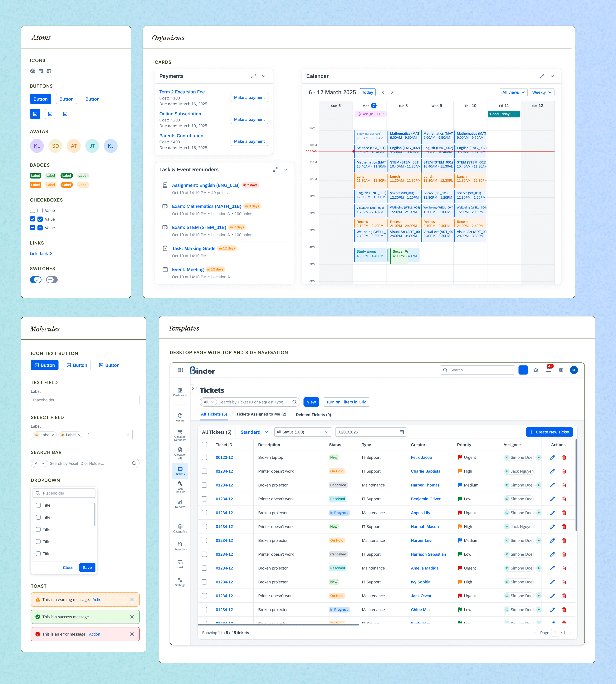Open the notifications bell icon
Screen dimensions: 616x684
click(548, 370)
